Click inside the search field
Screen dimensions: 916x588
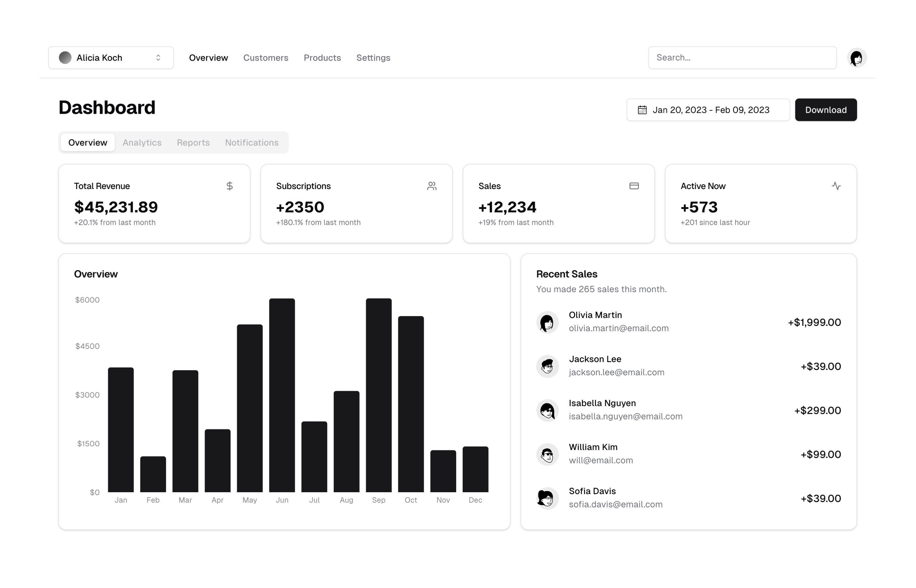[741, 58]
